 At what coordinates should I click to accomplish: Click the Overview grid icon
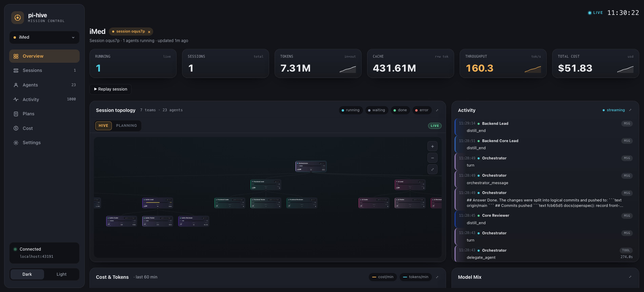pyautogui.click(x=16, y=56)
